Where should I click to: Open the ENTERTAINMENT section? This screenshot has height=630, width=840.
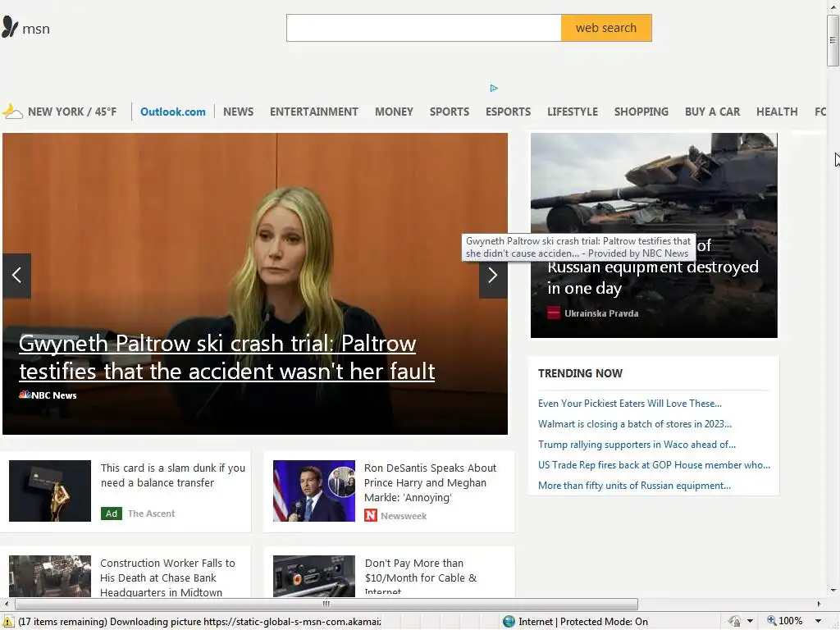pyautogui.click(x=314, y=112)
